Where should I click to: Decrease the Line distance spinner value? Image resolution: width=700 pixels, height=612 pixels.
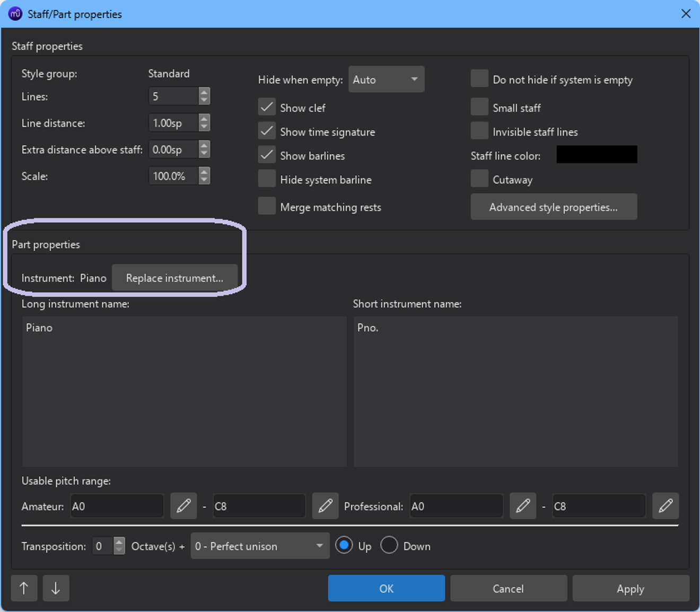tap(204, 127)
